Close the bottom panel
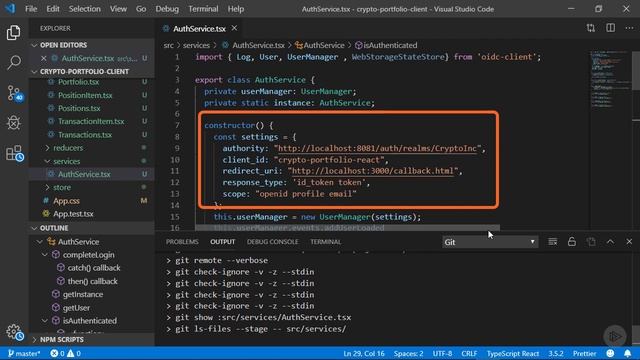Image resolution: width=640 pixels, height=360 pixels. (629, 242)
